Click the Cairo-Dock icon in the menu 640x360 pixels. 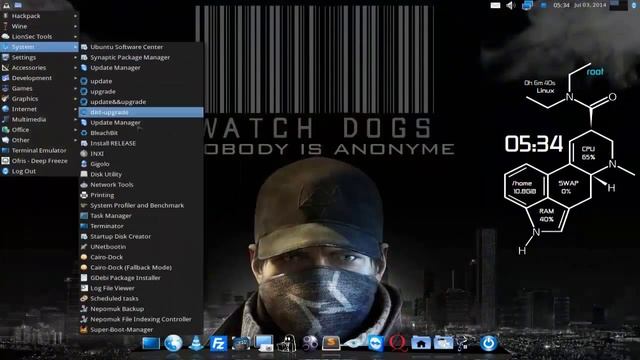(x=84, y=257)
